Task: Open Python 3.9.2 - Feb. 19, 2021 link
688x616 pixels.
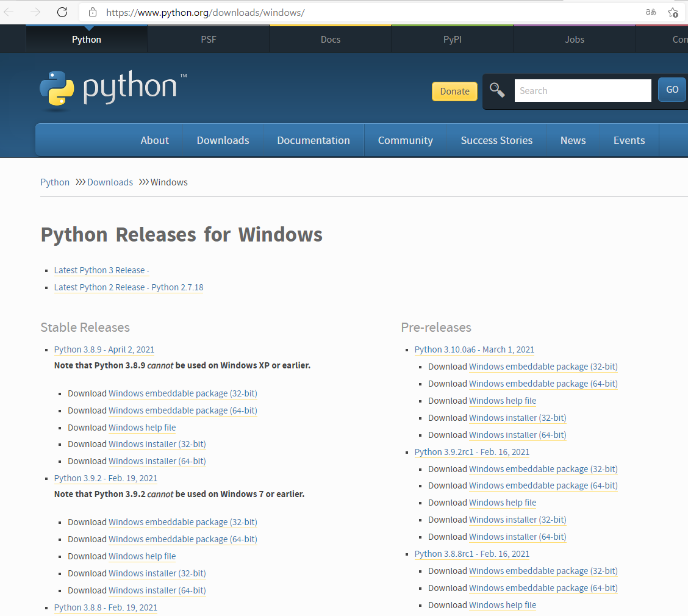Action: [x=106, y=479]
